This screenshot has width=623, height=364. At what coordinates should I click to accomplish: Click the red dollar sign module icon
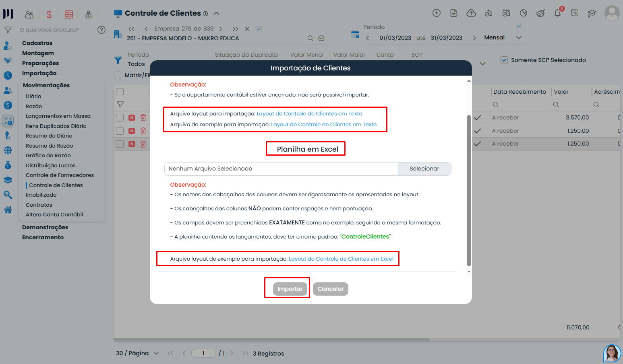pyautogui.click(x=49, y=14)
